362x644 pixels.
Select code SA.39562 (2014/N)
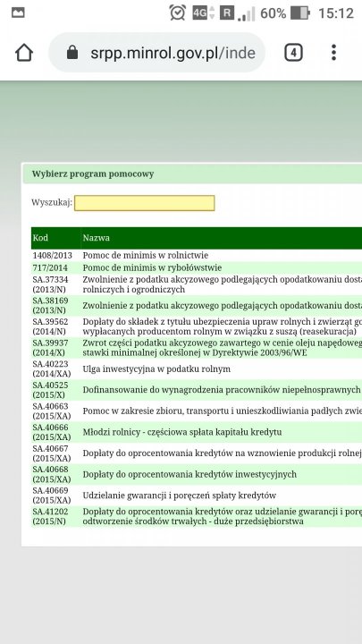[50, 326]
